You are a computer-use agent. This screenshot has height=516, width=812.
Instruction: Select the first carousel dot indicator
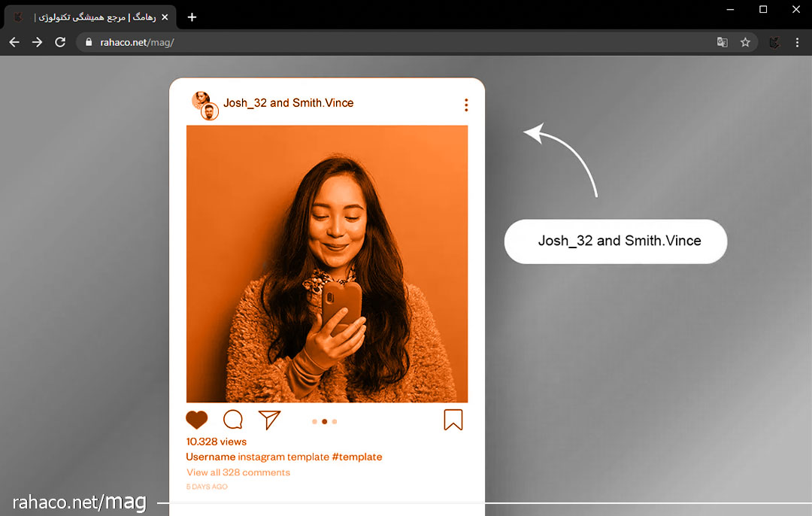click(x=314, y=422)
